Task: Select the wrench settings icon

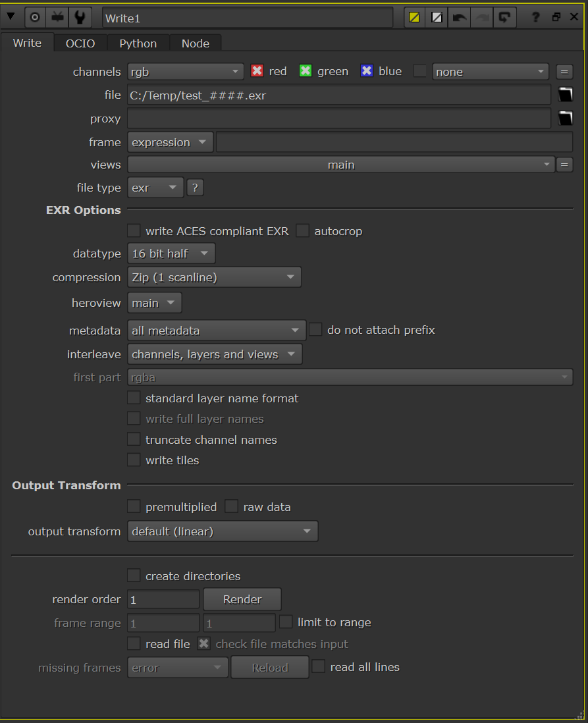Action: pyautogui.click(x=79, y=16)
